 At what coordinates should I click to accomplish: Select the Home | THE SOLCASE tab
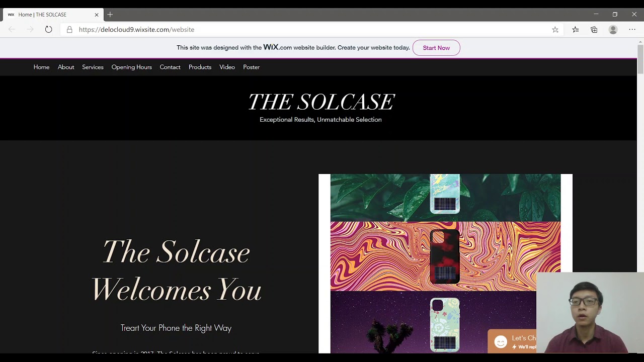52,15
